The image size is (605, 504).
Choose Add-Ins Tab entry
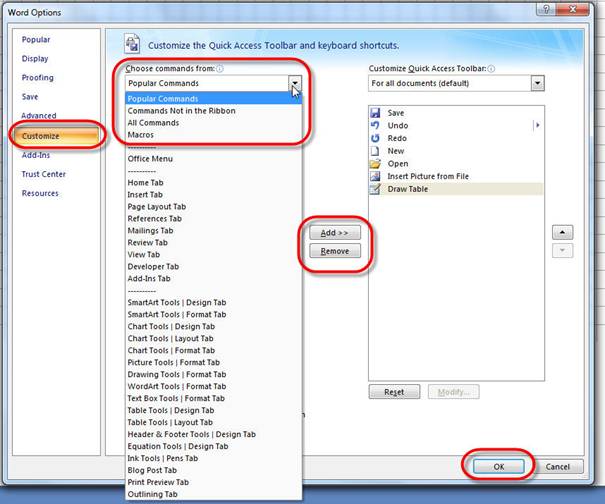[x=213, y=278]
